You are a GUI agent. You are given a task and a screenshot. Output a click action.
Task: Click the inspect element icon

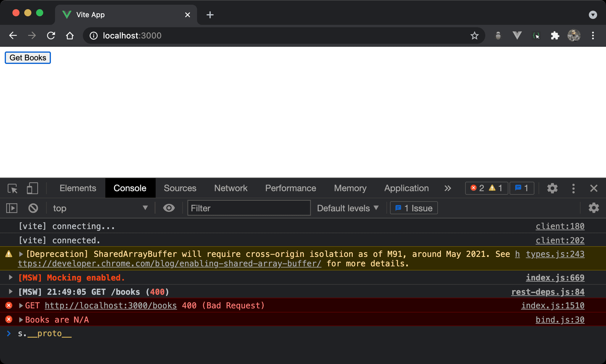point(12,188)
